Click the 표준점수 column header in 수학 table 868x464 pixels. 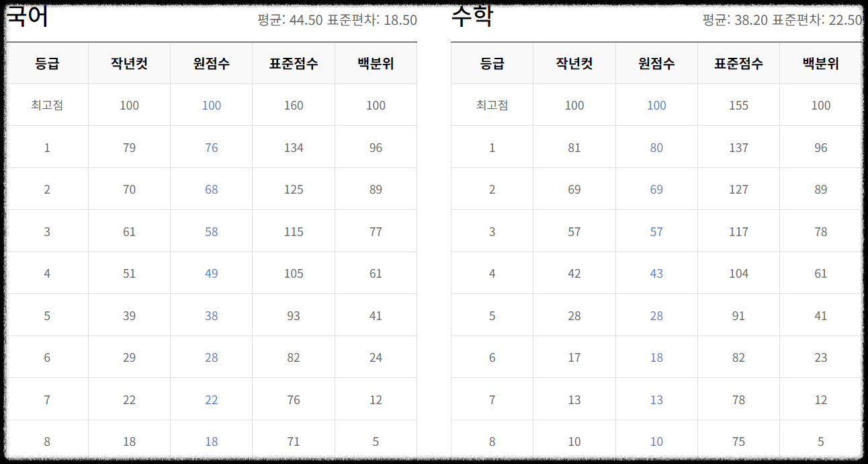pos(738,63)
